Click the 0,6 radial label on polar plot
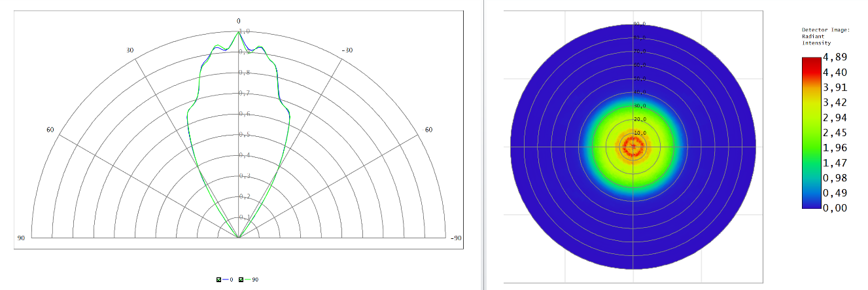868x290 pixels. 244,114
